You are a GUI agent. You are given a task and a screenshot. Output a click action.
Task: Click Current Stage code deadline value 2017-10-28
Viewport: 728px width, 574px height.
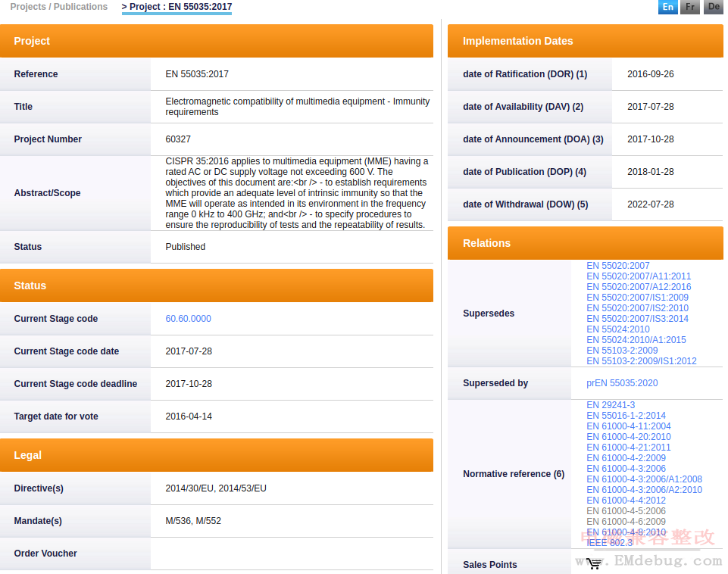tap(189, 384)
